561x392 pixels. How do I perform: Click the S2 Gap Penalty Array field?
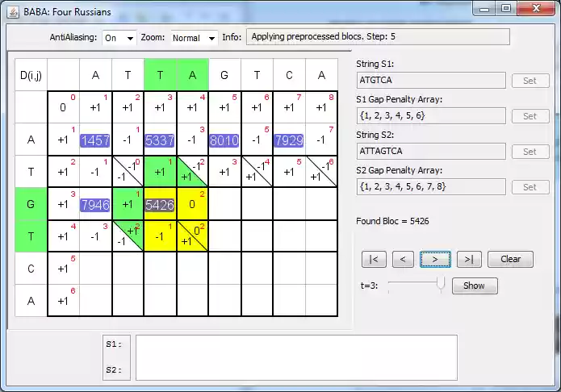click(431, 186)
